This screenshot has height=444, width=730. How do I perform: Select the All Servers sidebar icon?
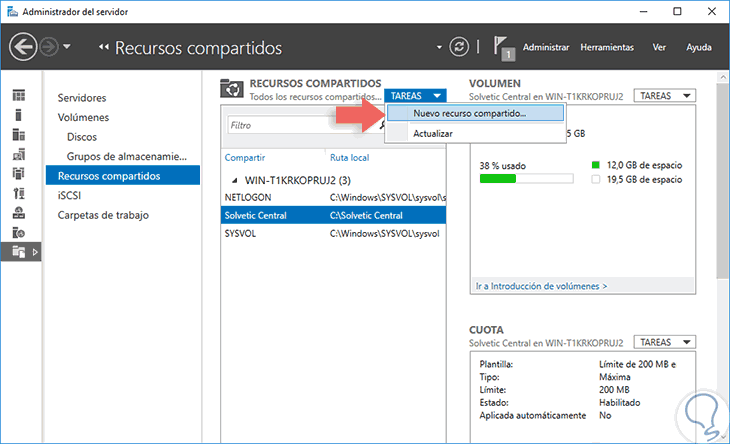coord(19,135)
